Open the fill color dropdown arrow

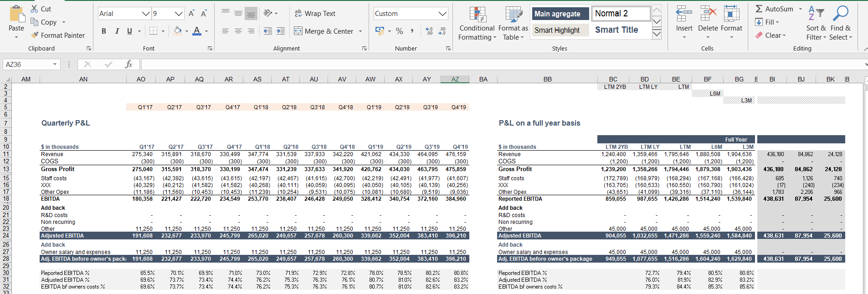(187, 31)
